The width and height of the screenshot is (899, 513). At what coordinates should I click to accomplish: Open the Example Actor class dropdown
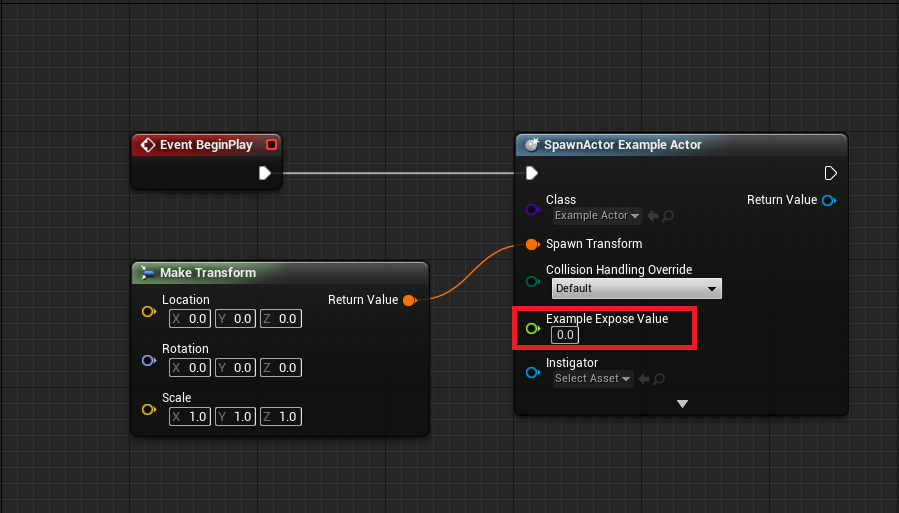click(x=597, y=216)
